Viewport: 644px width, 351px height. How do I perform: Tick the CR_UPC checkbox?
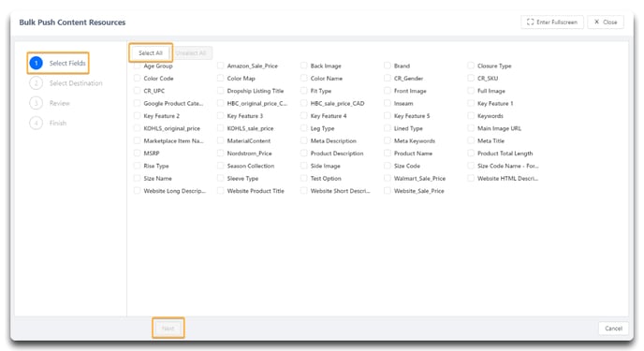(x=138, y=91)
